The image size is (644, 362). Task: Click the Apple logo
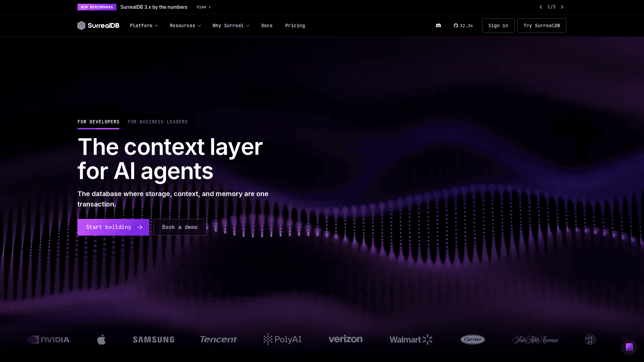(102, 340)
